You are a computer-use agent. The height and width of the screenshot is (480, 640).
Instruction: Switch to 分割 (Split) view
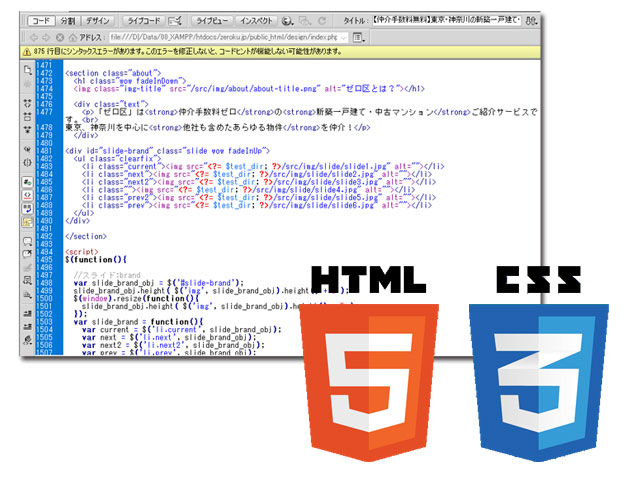pos(68,21)
